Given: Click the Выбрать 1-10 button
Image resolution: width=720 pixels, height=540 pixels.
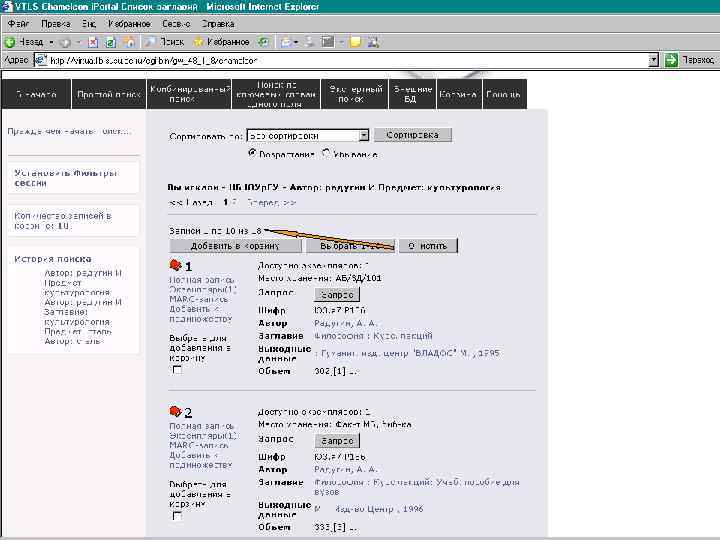Looking at the screenshot, I should pos(350,246).
